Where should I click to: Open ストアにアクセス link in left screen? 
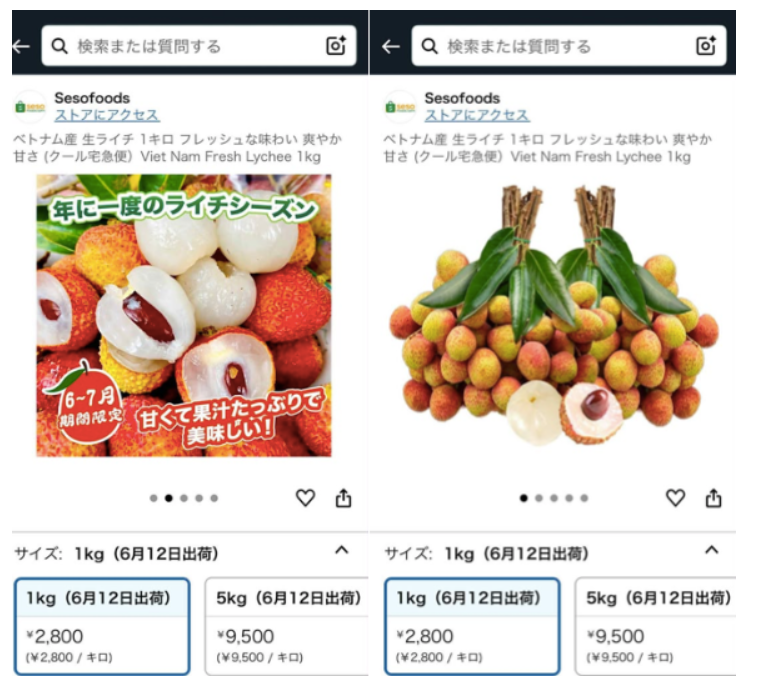point(107,115)
